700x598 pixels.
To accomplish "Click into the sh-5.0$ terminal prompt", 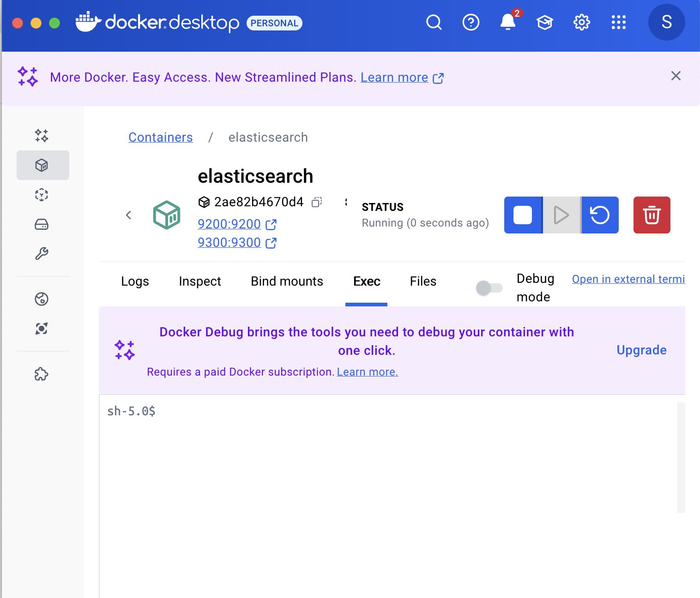I will (132, 411).
